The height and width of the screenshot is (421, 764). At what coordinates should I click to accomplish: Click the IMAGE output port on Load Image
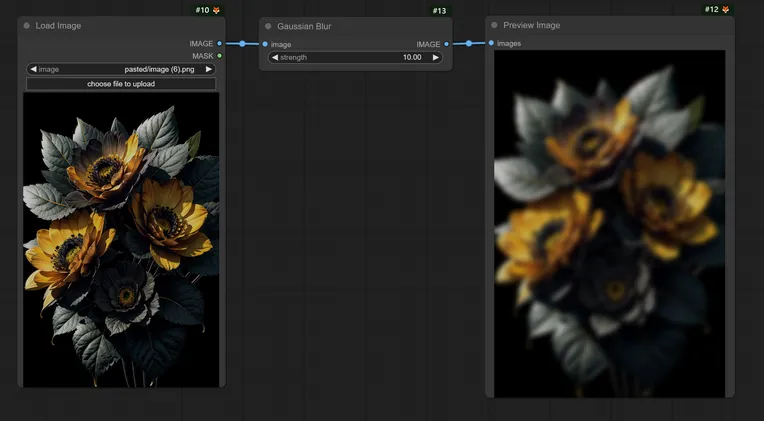219,44
